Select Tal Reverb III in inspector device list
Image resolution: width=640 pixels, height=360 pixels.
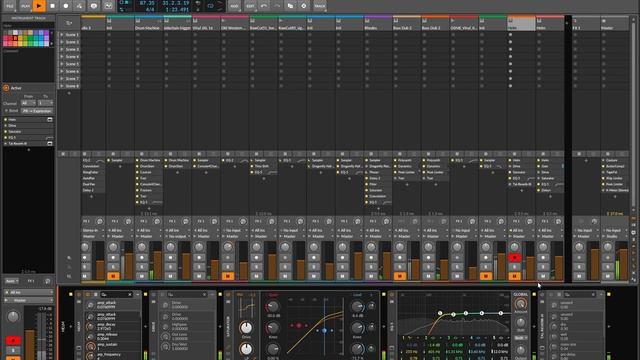pos(28,144)
